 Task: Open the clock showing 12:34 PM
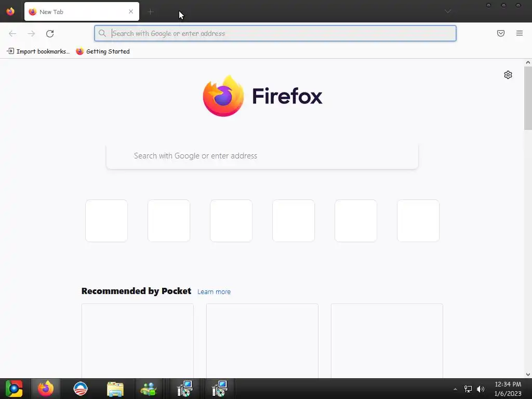[508, 389]
